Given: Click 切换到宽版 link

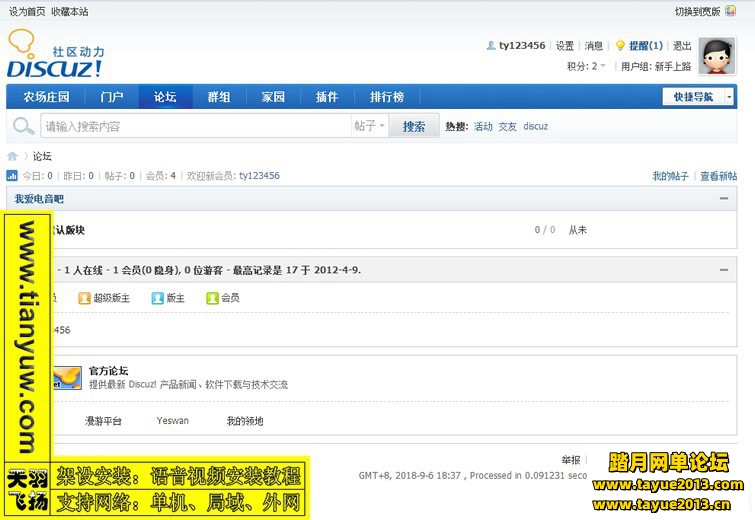Looking at the screenshot, I should (x=697, y=11).
